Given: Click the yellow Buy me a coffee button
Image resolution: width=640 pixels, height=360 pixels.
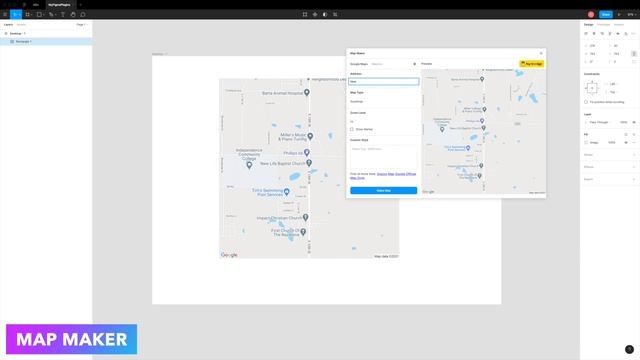Looking at the screenshot, I should tap(531, 64).
